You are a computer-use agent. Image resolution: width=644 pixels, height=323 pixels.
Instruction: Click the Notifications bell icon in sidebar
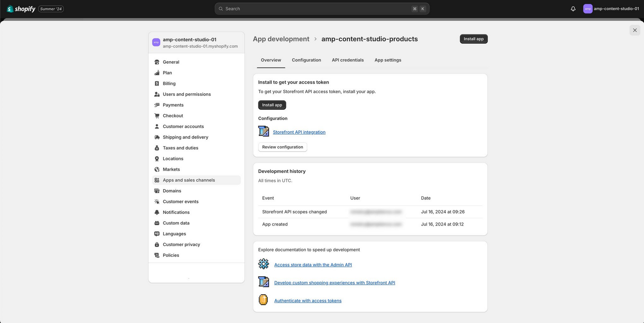[157, 212]
